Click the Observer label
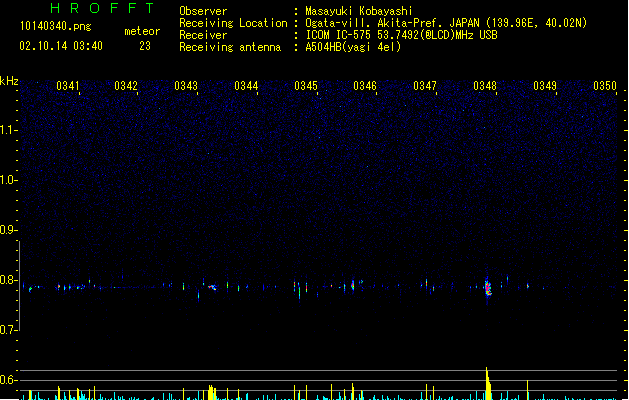 (x=203, y=11)
